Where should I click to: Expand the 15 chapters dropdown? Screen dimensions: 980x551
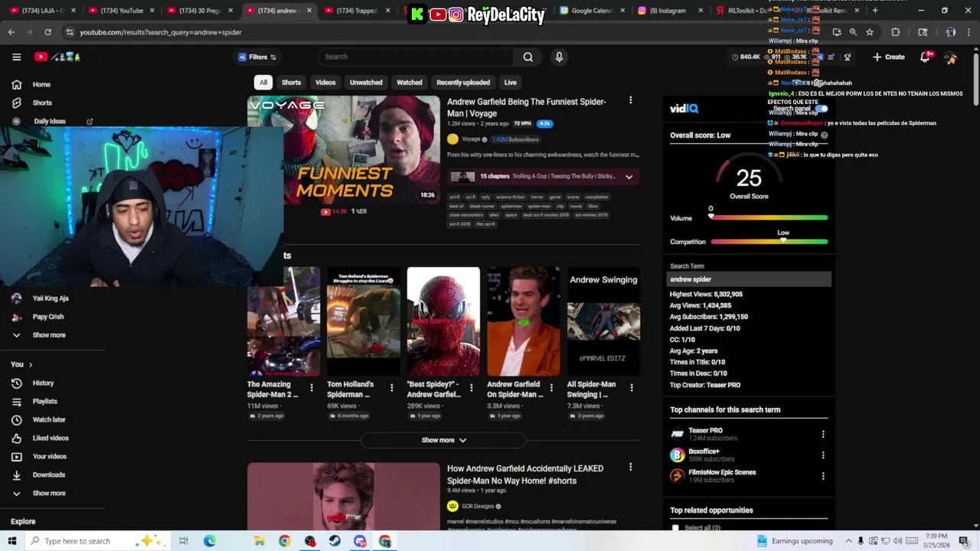pos(629,177)
